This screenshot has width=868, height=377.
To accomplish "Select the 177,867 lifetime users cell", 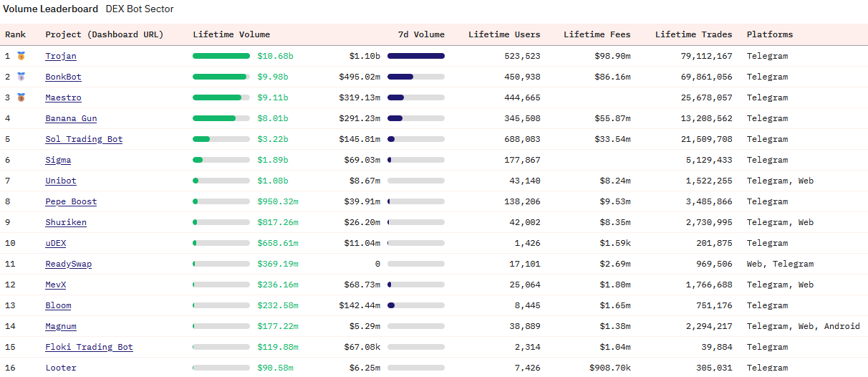I will 522,160.
